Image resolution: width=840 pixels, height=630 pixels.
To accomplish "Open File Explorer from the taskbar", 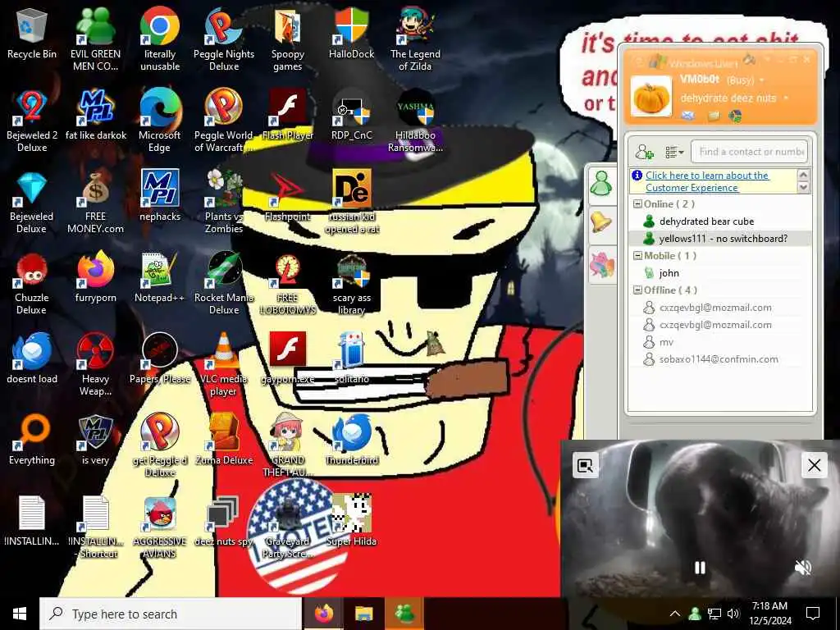I will 363,614.
